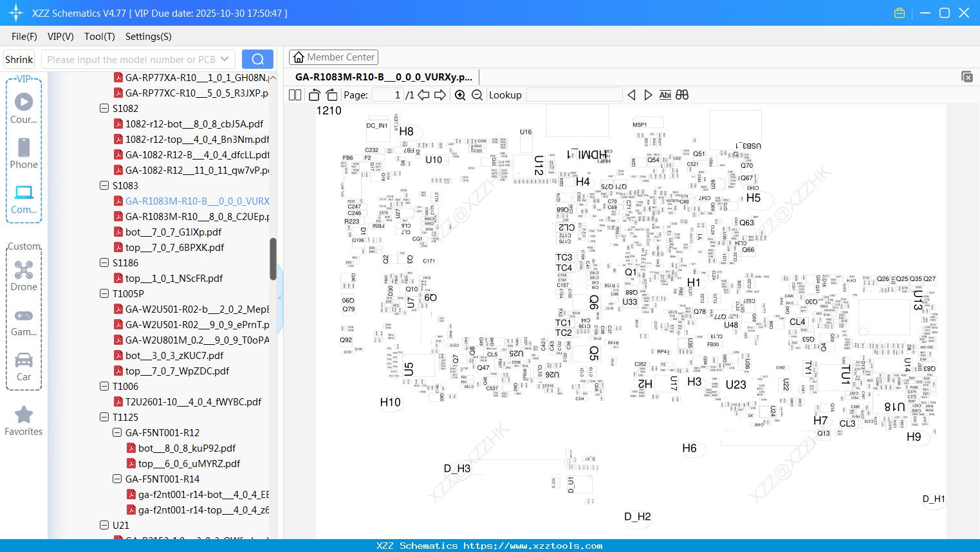Click the XZZ Schematics app logo
The width and height of the screenshot is (980, 552).
pos(15,13)
